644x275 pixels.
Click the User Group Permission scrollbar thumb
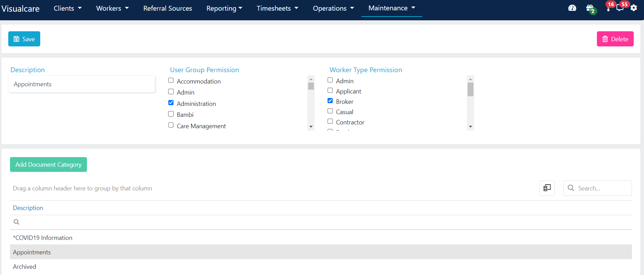311,86
